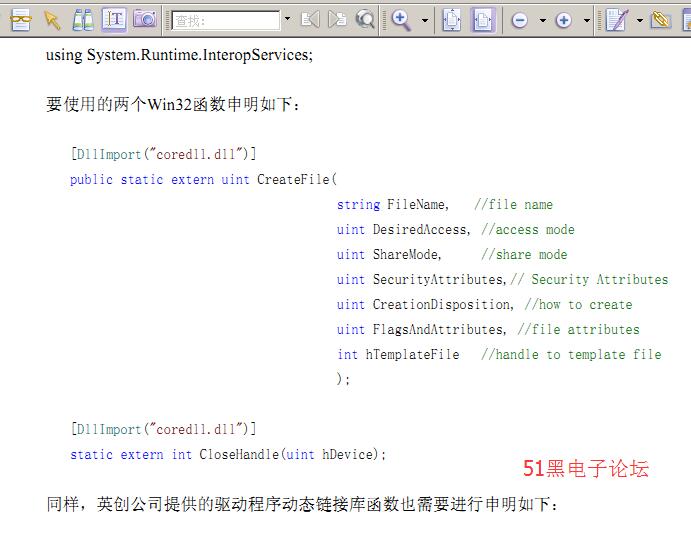Image resolution: width=691 pixels, height=543 pixels.
Task: Select the yellow arrow pointer tool
Action: 52,20
